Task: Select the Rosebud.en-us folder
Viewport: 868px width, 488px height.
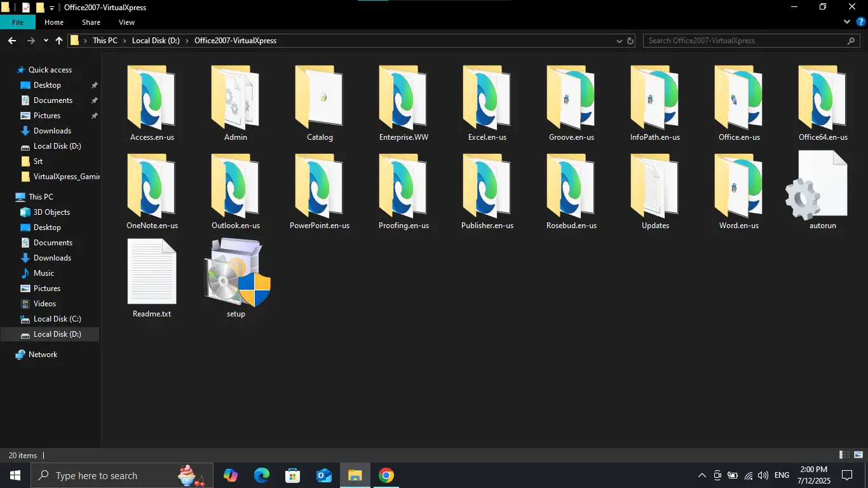Action: pos(571,192)
